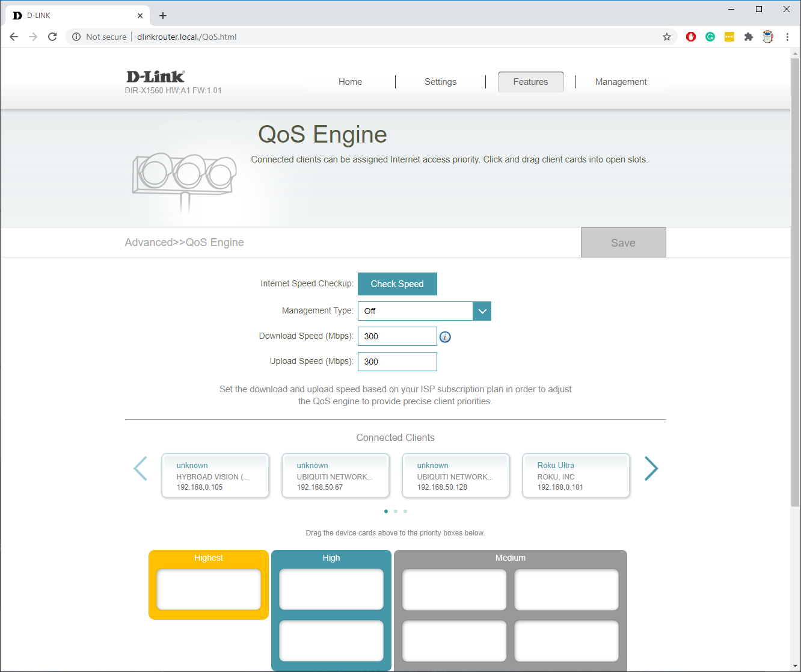The width and height of the screenshot is (801, 672).
Task: Open Chrome three-dot menu
Action: [x=787, y=37]
